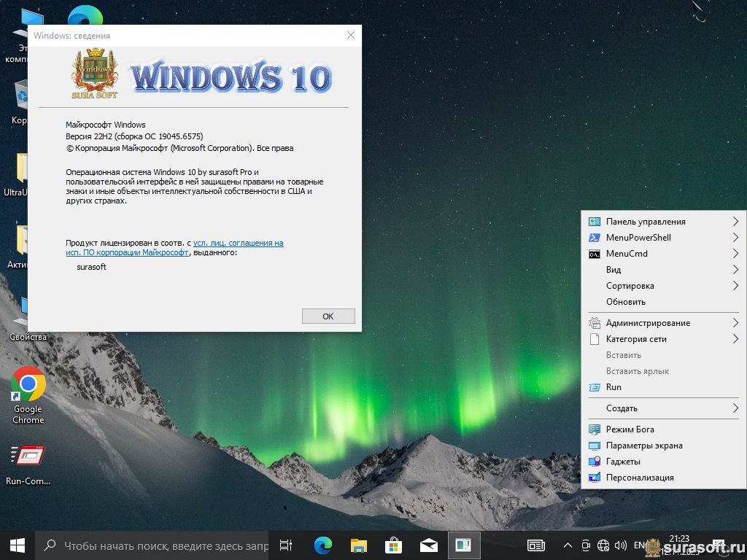Open the Mail app on taskbar
Screen dimensions: 747x560
(428, 545)
